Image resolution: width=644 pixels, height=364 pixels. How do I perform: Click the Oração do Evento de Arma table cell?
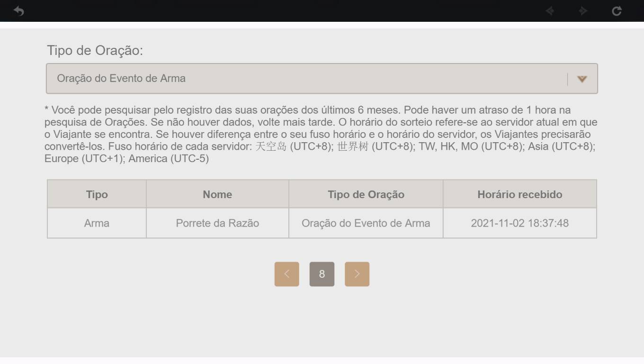coord(366,223)
